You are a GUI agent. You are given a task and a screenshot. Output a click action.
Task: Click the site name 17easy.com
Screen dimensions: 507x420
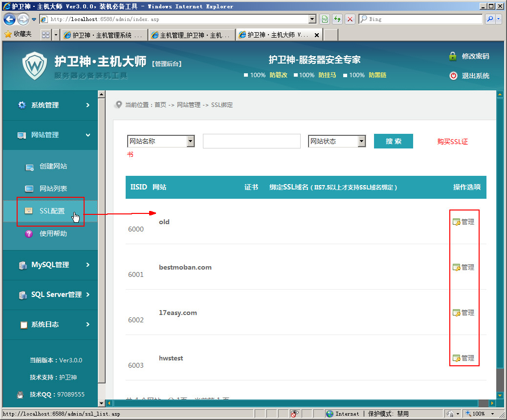[x=178, y=313]
